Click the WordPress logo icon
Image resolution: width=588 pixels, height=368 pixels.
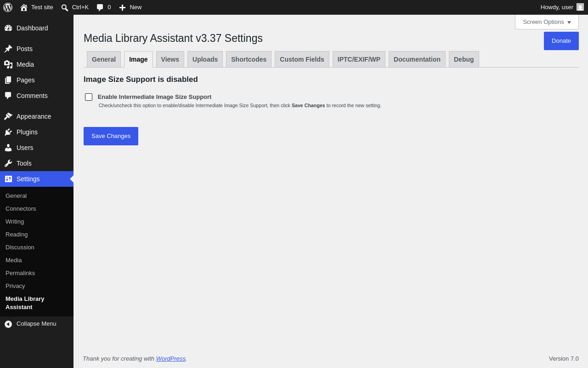click(x=8, y=7)
